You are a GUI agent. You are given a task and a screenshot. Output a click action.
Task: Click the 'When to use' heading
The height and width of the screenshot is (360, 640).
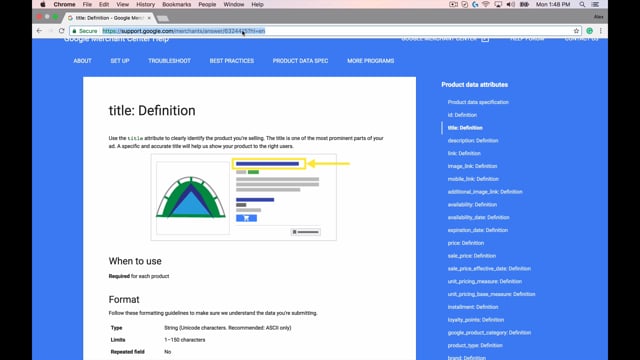pyautogui.click(x=135, y=261)
